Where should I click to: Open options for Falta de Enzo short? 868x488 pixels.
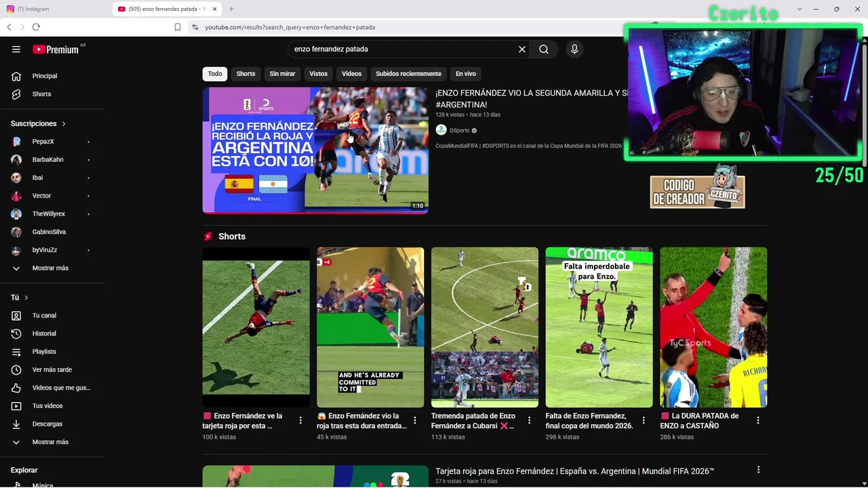(x=644, y=421)
